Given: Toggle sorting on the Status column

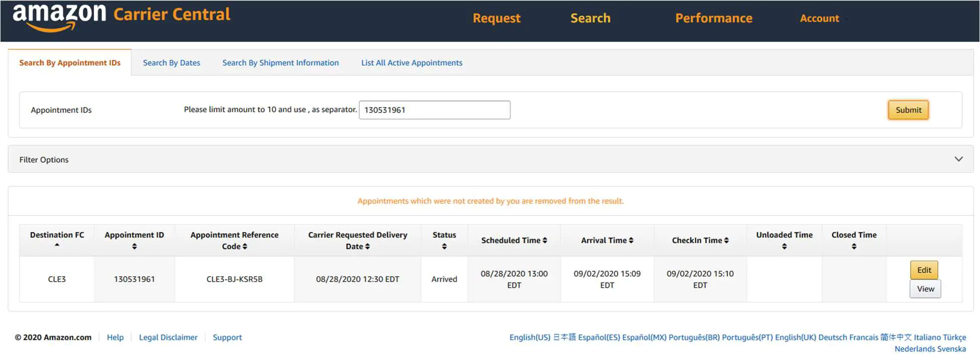Looking at the screenshot, I should coord(444,246).
